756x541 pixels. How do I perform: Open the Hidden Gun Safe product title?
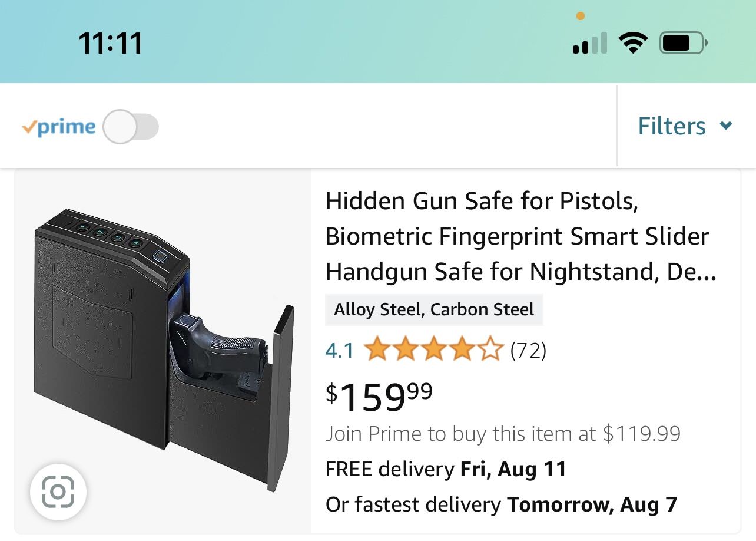pos(517,236)
